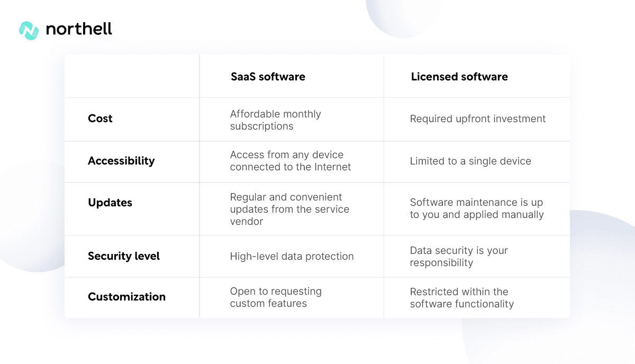Click the Cost row label

click(100, 119)
